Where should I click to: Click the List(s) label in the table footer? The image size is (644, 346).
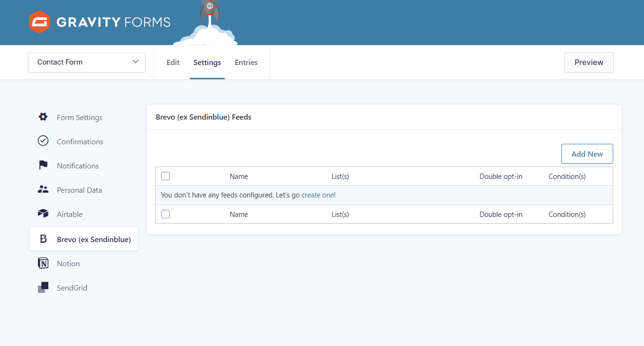[340, 214]
